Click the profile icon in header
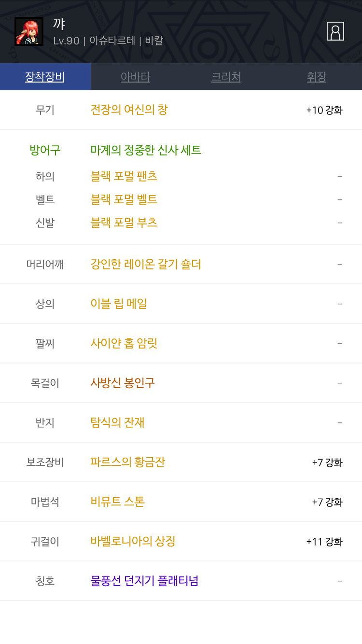This screenshot has width=362, height=644. click(335, 31)
